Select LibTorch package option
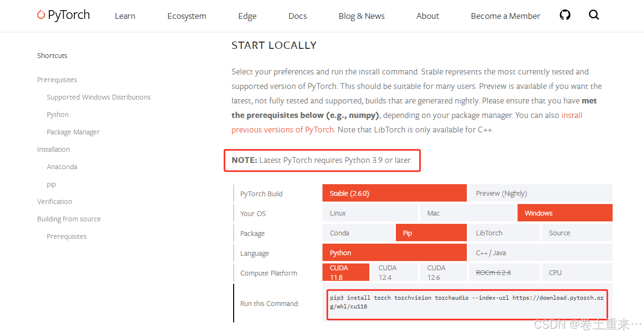The width and height of the screenshot is (644, 335). pyautogui.click(x=504, y=233)
